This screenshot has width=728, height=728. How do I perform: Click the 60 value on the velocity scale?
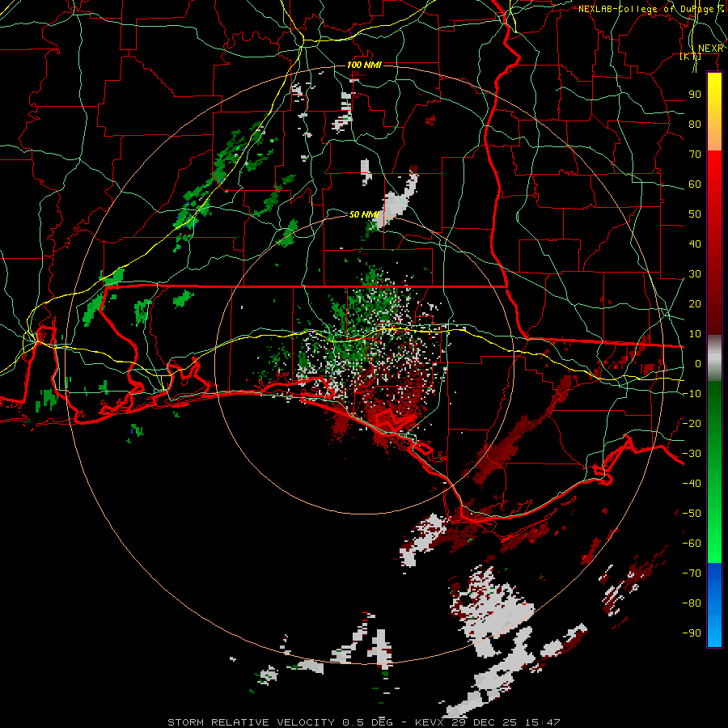click(695, 184)
